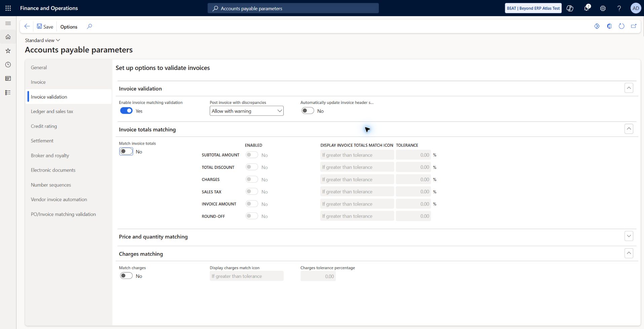
Task: Click BEAT Beyond ERP Atlas Test button
Action: click(533, 8)
